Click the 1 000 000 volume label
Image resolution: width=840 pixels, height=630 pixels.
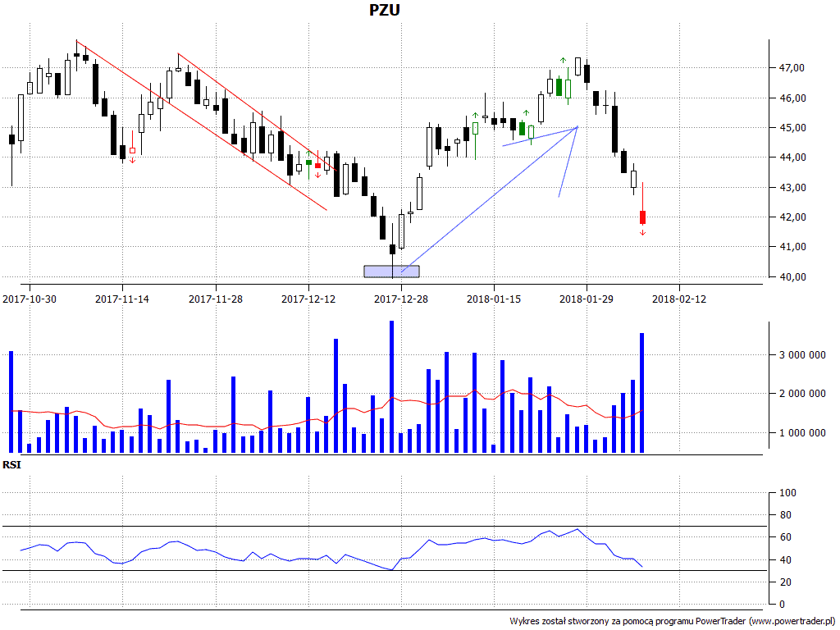pyautogui.click(x=802, y=433)
